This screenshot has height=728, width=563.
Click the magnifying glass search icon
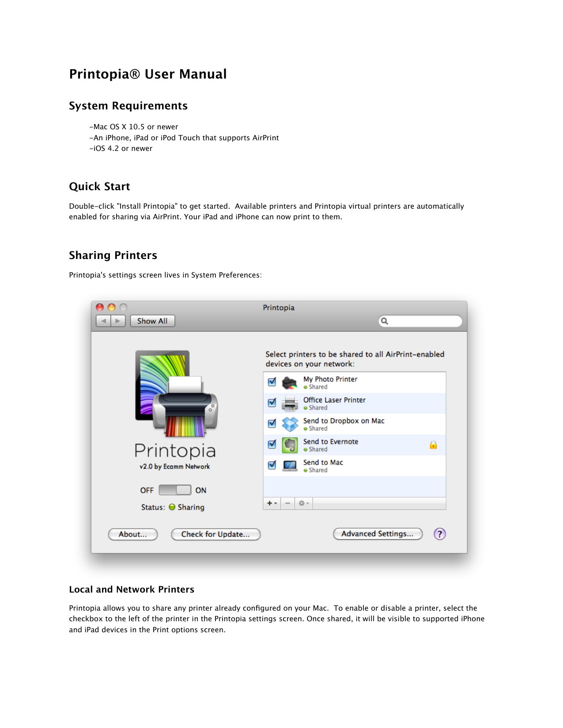[385, 321]
